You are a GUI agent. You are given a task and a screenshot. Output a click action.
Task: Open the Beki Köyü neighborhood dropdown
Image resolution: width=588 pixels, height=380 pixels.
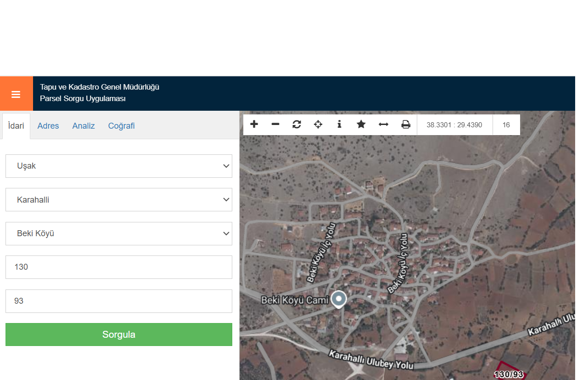119,233
